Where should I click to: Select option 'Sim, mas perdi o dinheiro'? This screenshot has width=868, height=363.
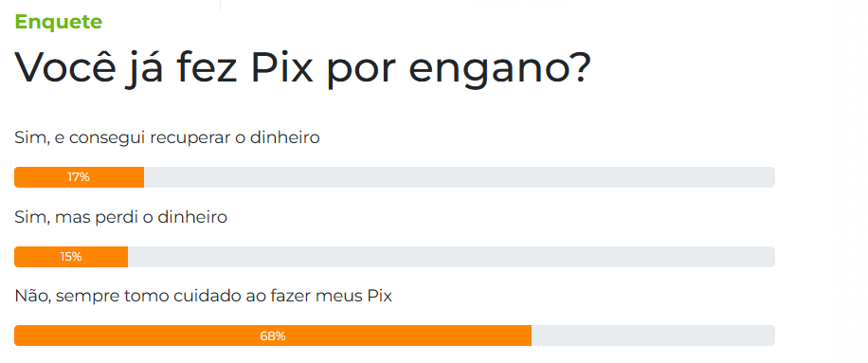pos(120,217)
